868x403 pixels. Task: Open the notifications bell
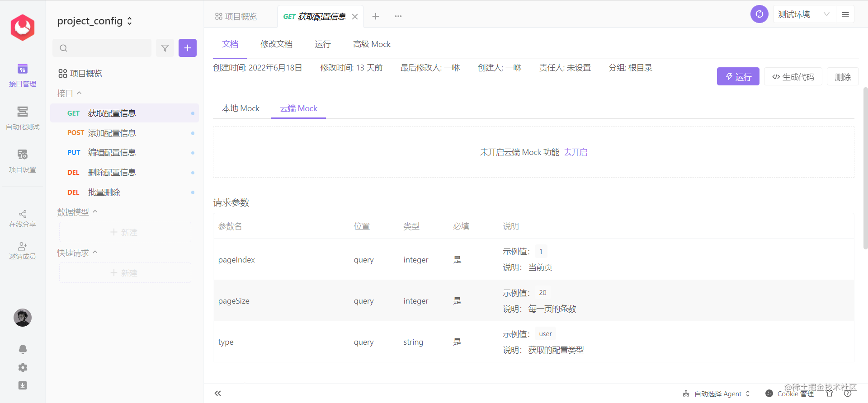click(23, 349)
